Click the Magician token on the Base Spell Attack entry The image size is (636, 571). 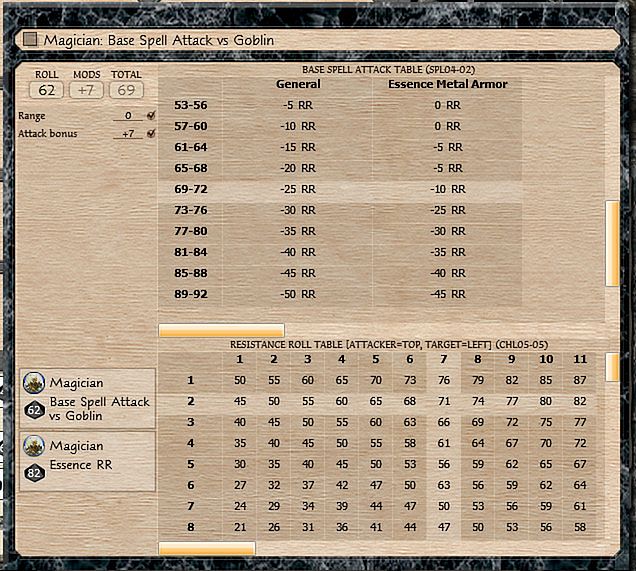coord(34,383)
